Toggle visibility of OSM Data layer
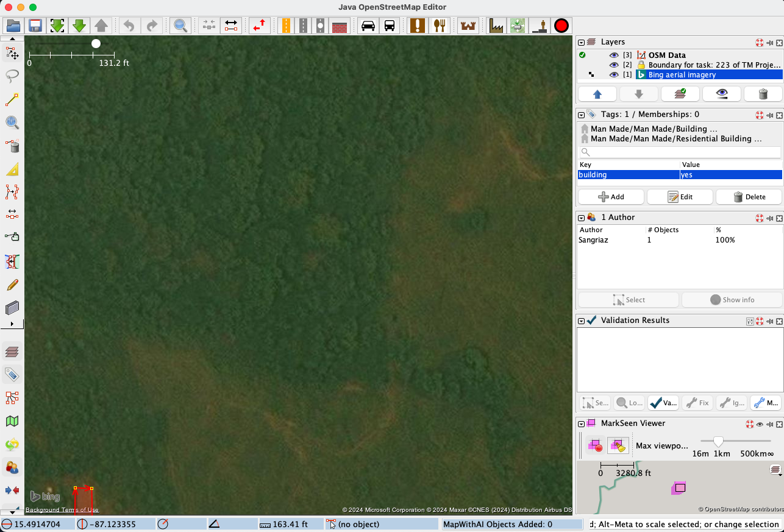784x532 pixels. pyautogui.click(x=614, y=55)
